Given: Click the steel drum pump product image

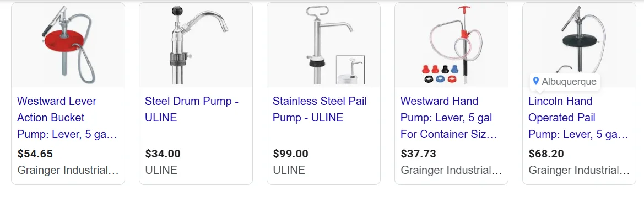Looking at the screenshot, I should tap(196, 45).
